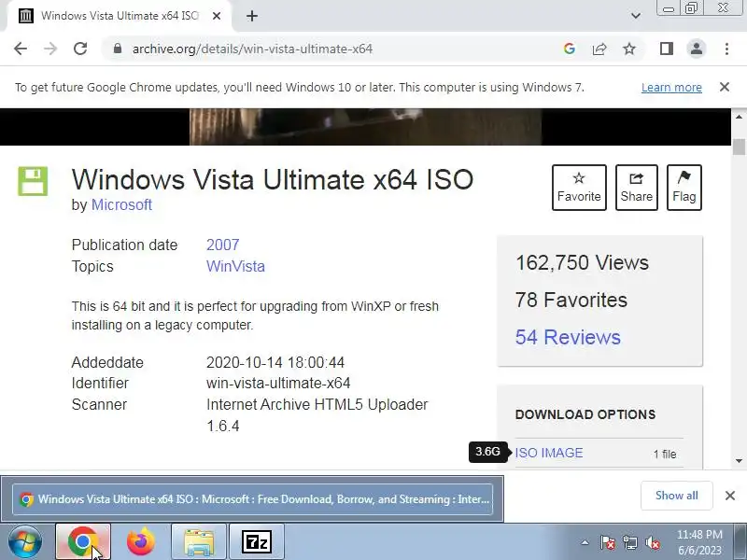747x560 pixels.
Task: Open a new tab with plus button
Action: (x=252, y=16)
